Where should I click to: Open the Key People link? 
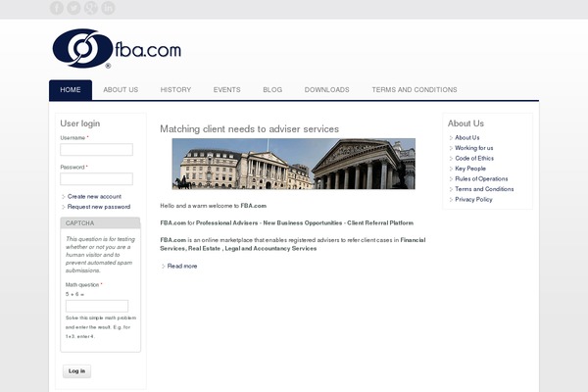pos(470,169)
